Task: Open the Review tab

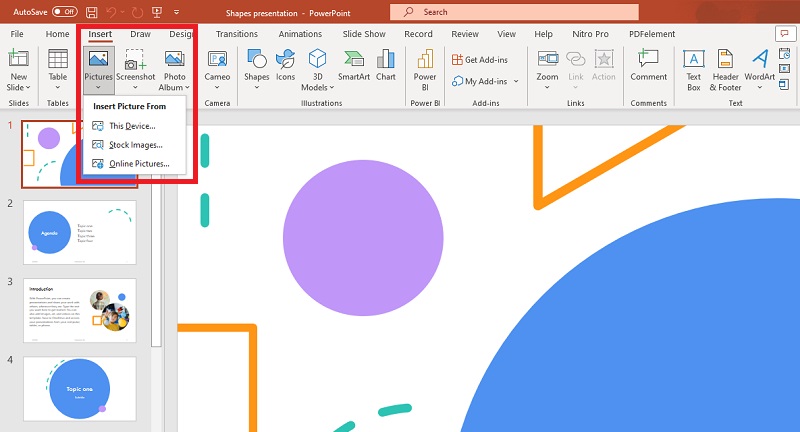Action: coord(465,34)
